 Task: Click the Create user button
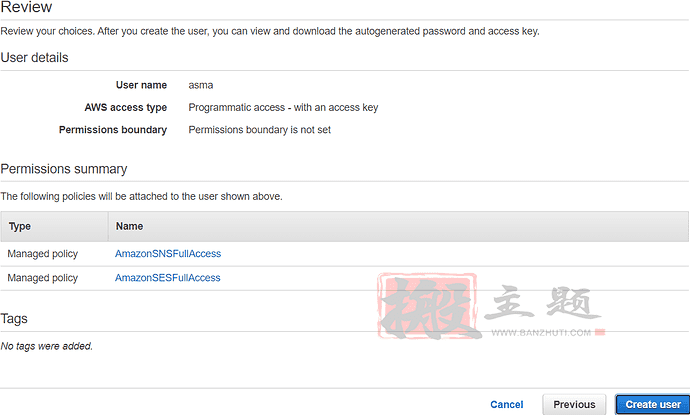652,404
